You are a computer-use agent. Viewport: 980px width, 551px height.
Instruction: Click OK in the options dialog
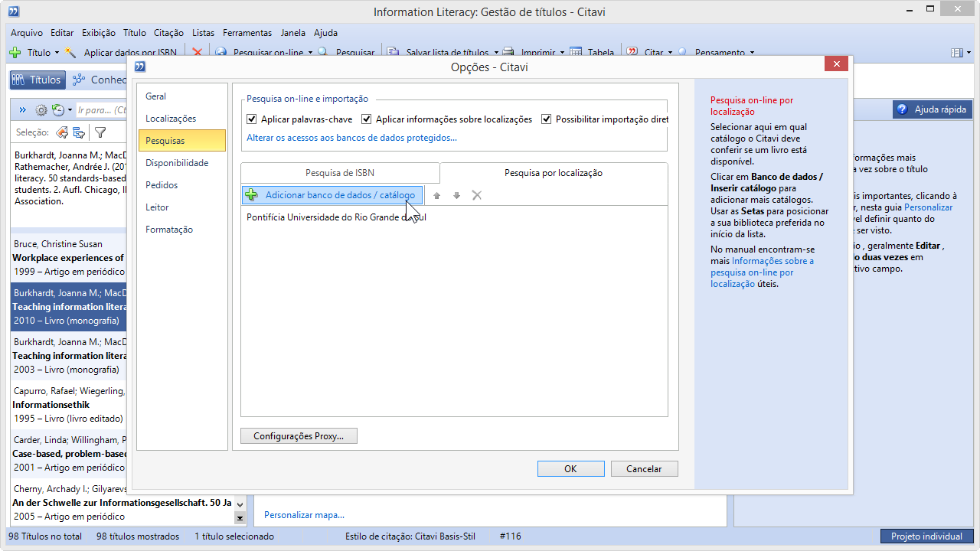coord(570,469)
